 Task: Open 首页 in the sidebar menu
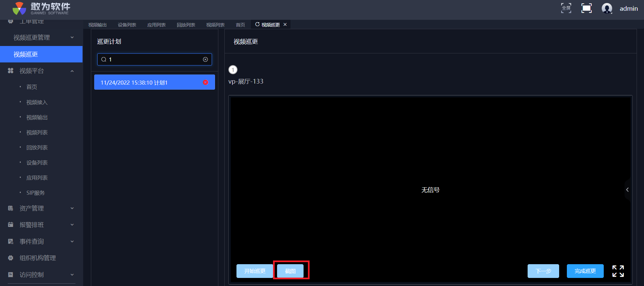32,87
